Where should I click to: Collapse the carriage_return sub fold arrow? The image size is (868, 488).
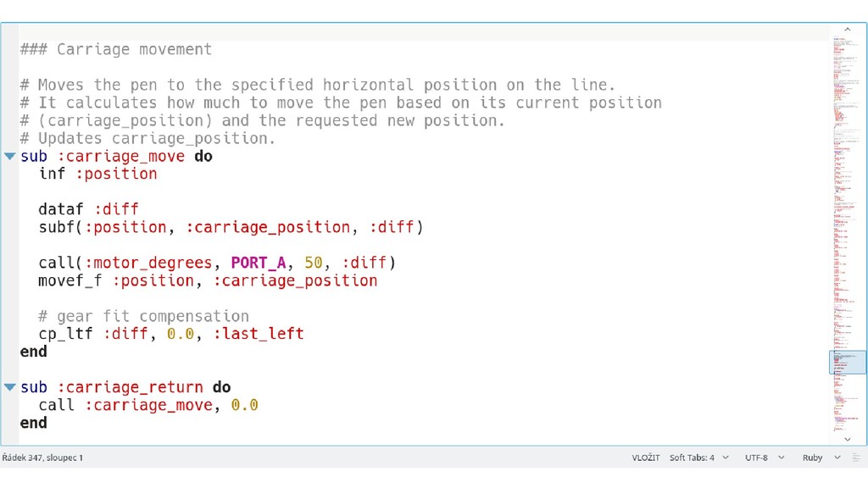click(9, 387)
